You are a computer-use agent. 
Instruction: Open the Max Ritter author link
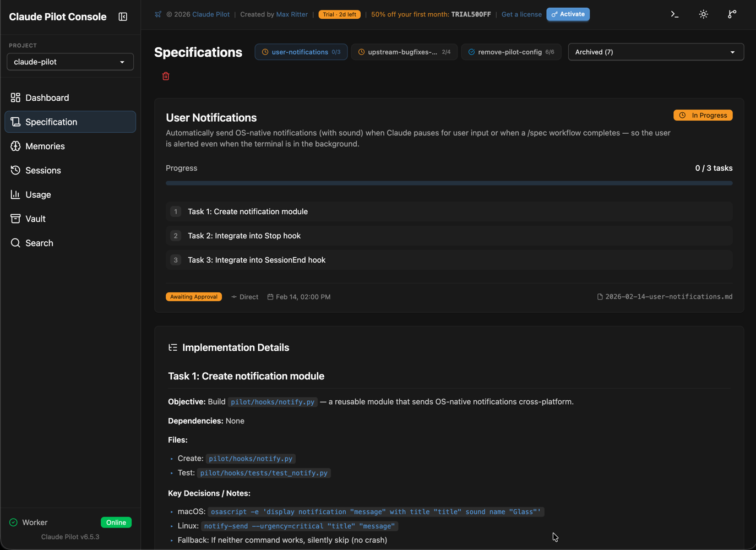coord(292,14)
